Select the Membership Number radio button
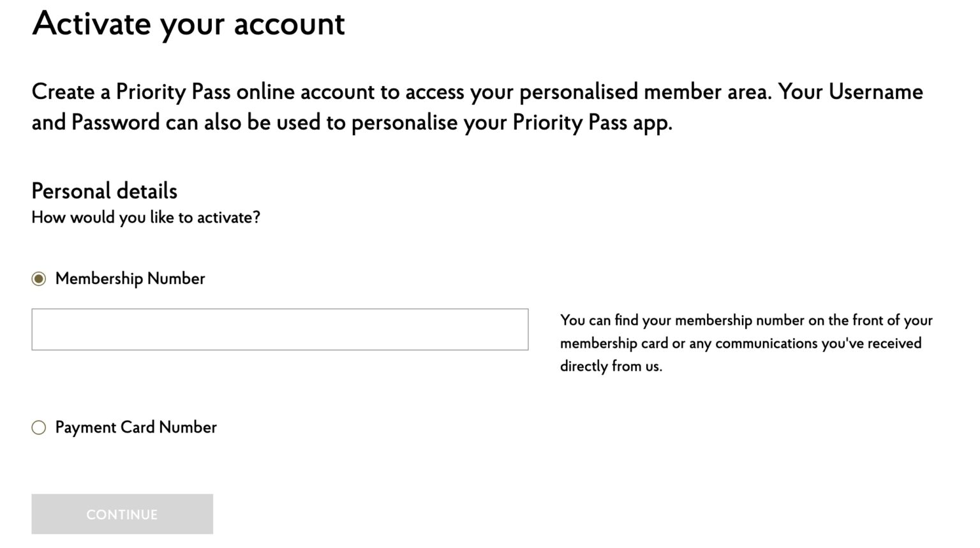This screenshot has height=548, width=980. [x=39, y=279]
